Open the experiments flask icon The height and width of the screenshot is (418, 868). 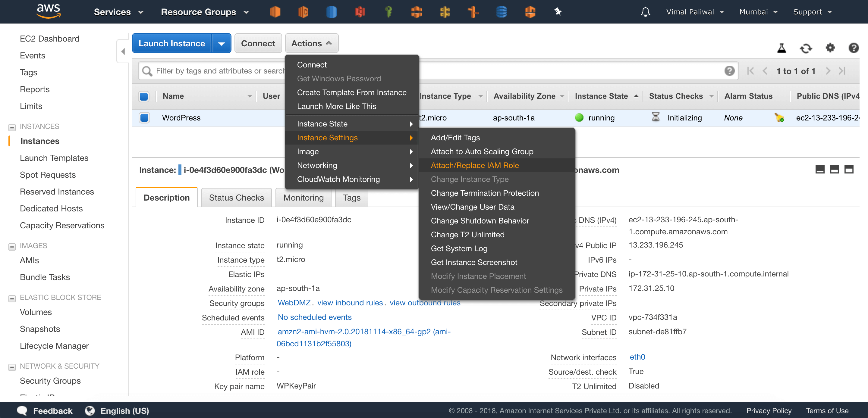[x=782, y=48]
